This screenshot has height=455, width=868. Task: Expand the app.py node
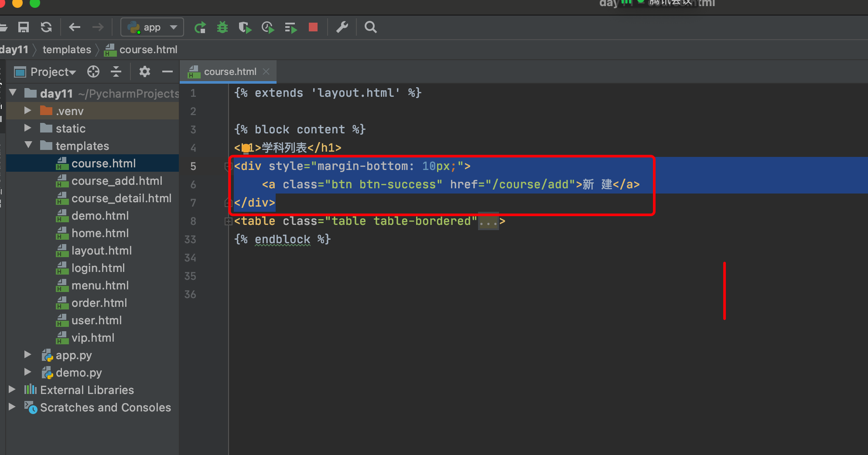[x=28, y=354]
